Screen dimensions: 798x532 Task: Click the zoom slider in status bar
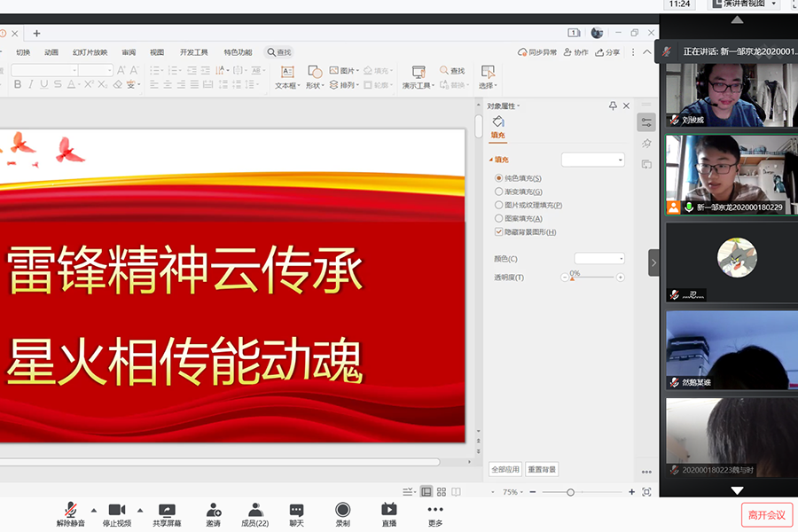coord(570,492)
